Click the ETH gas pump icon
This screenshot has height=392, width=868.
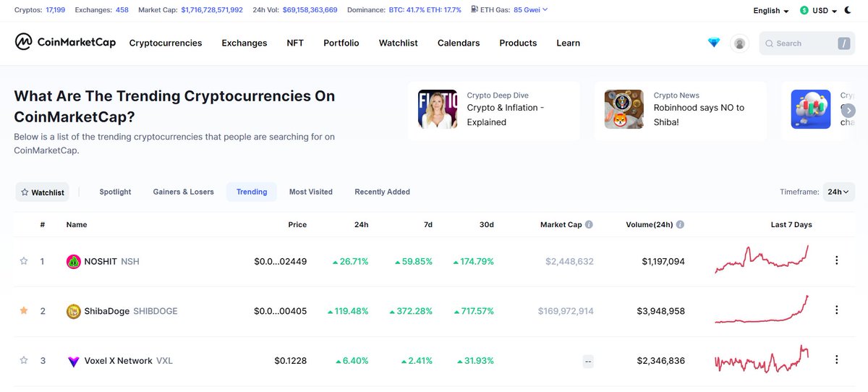[x=475, y=9]
